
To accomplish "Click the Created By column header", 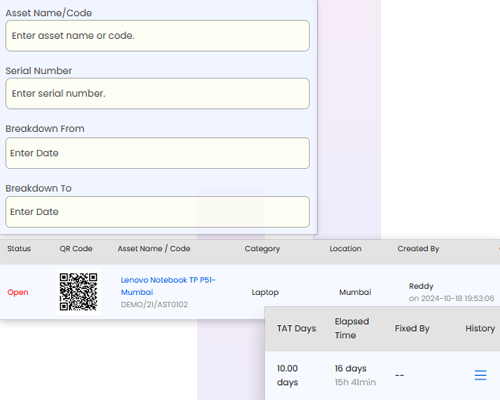I will (x=418, y=249).
